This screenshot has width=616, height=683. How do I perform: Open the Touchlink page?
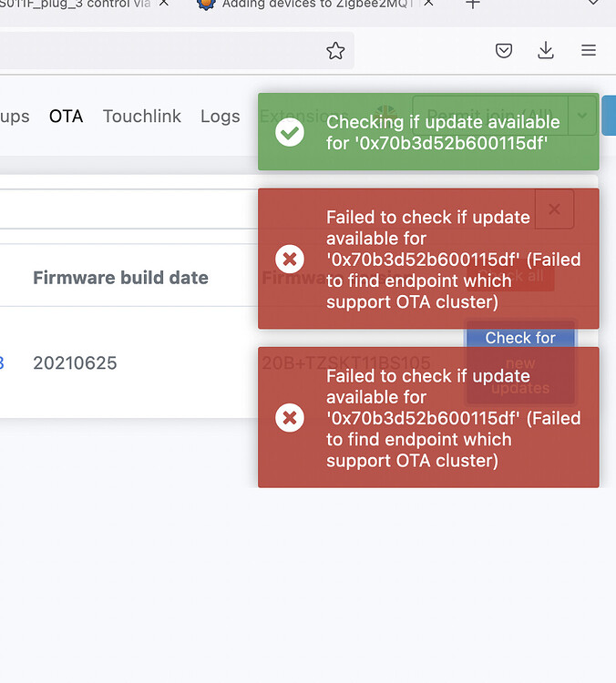(x=141, y=117)
